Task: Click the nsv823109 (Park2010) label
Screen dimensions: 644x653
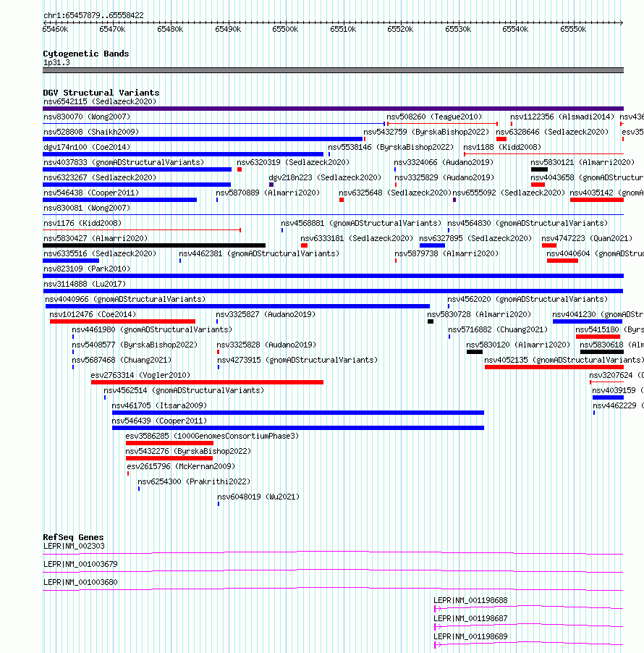Action: click(87, 269)
